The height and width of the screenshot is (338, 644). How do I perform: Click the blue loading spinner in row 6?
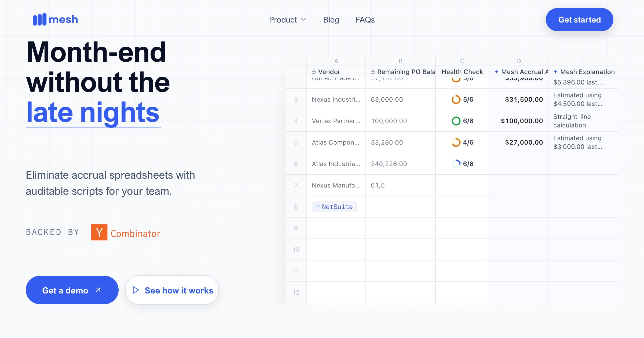point(456,164)
